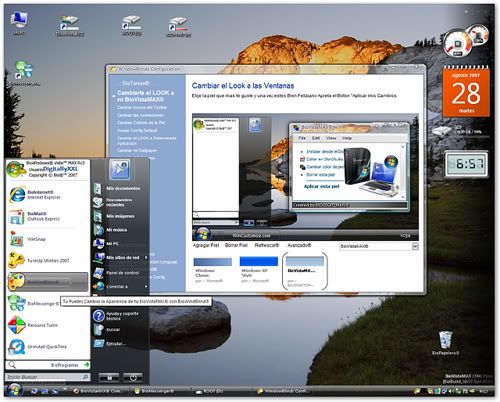Switch to BioVistaMAX taskbar button
The height and width of the screenshot is (402, 500).
pyautogui.click(x=100, y=391)
